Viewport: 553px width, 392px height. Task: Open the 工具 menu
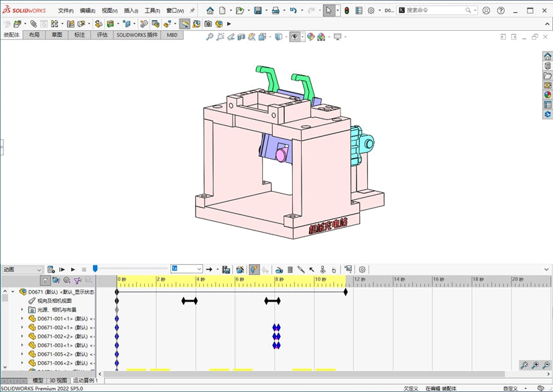[152, 11]
